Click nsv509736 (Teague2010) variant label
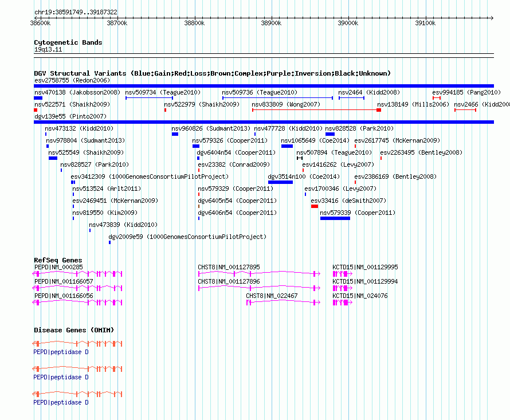 (260, 92)
